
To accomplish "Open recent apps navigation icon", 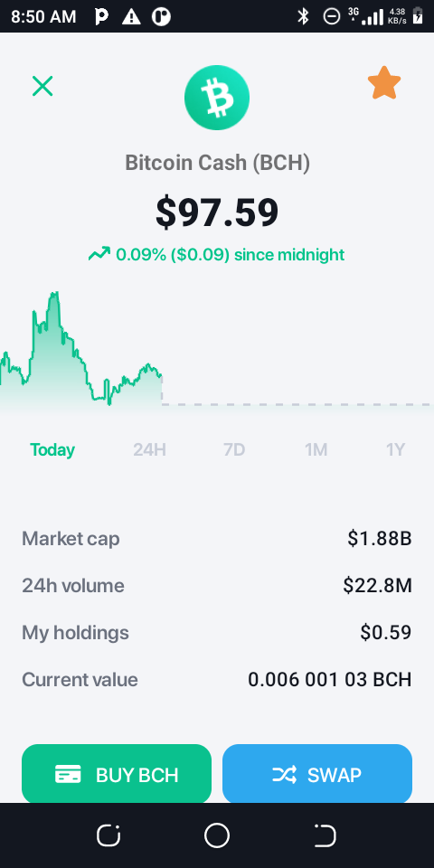I will [x=108, y=835].
